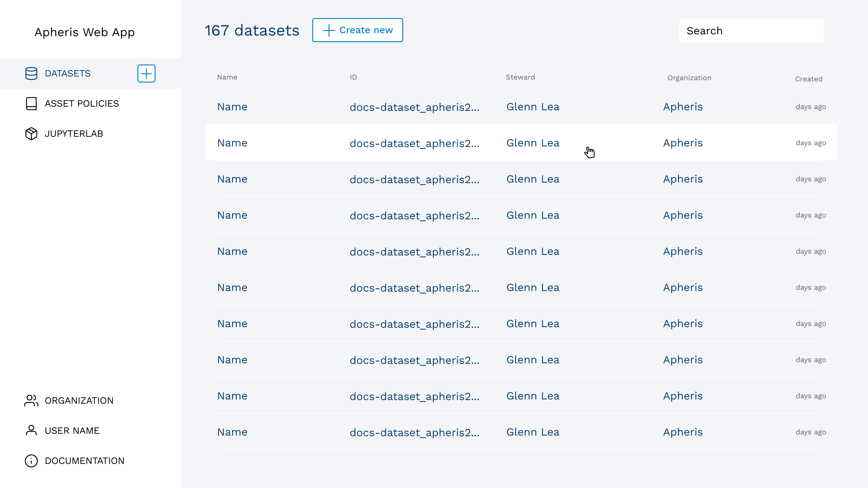Click the Create new dataset button

pyautogui.click(x=357, y=30)
